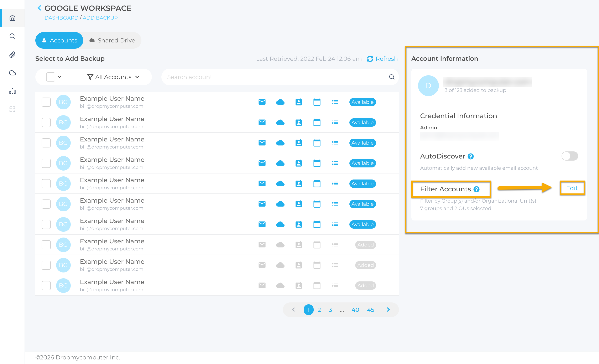
Task: Click the funnel filter icon beside All Accounts
Action: point(90,77)
